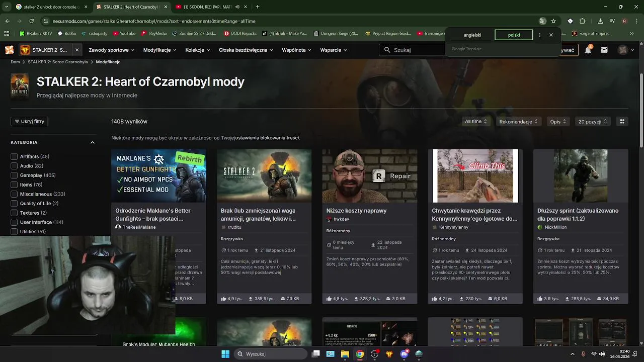Open ustawienia blokowania treści link
The width and height of the screenshot is (644, 362).
point(267,138)
